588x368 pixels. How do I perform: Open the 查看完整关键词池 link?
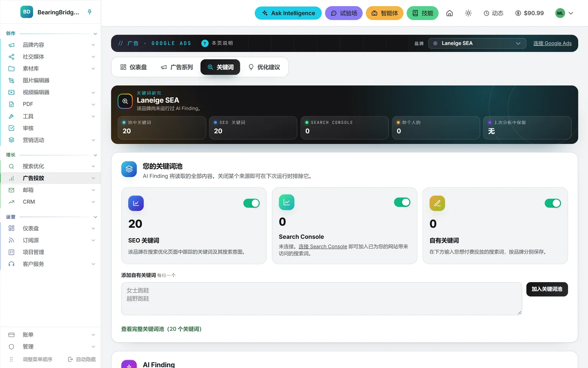pyautogui.click(x=162, y=329)
